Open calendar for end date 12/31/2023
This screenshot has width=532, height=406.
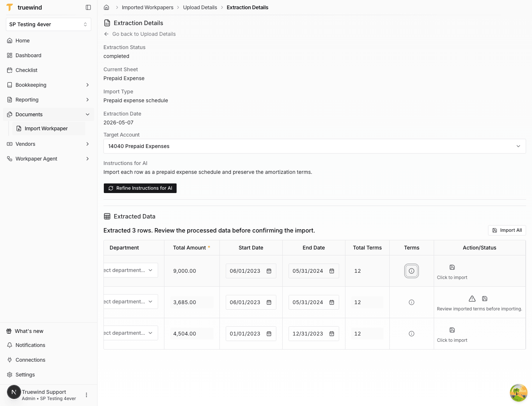332,334
